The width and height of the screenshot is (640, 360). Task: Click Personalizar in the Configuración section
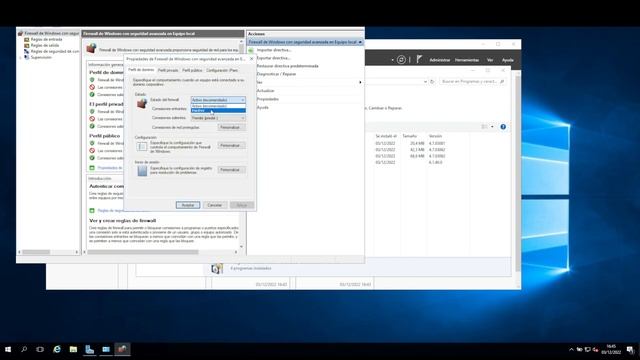click(231, 145)
